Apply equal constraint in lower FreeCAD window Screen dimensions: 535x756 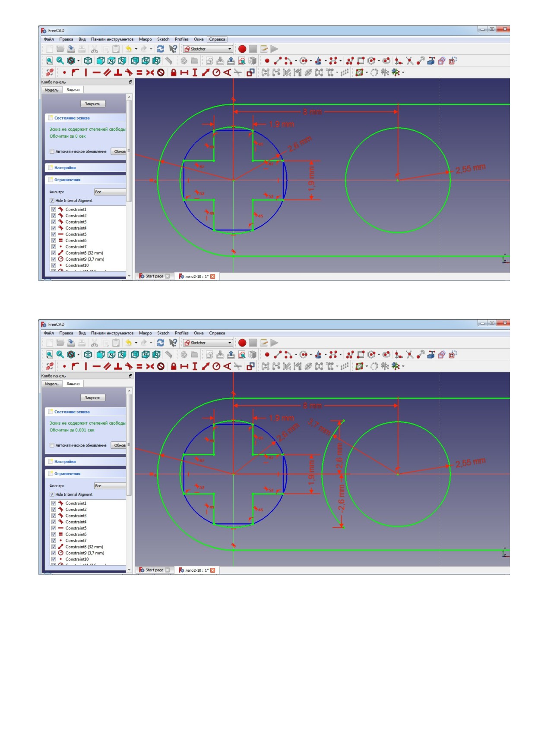click(139, 366)
